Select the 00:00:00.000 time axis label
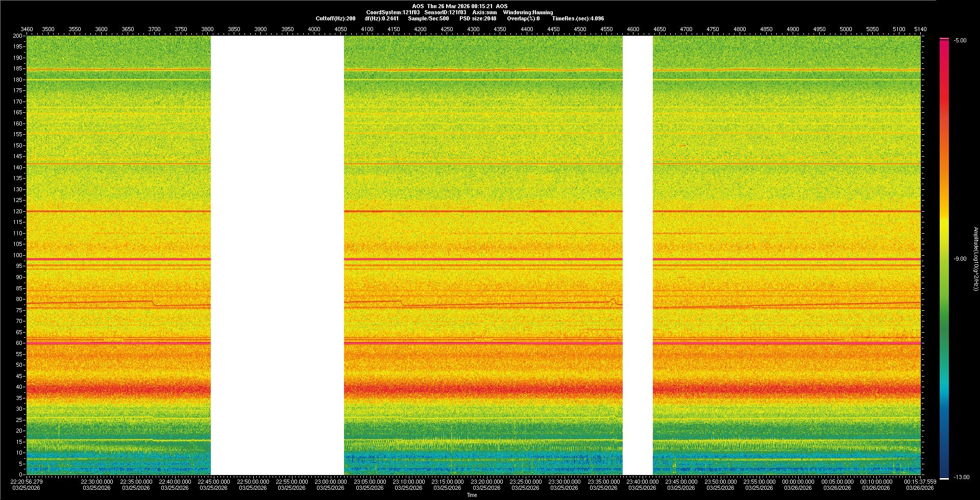 (x=798, y=481)
